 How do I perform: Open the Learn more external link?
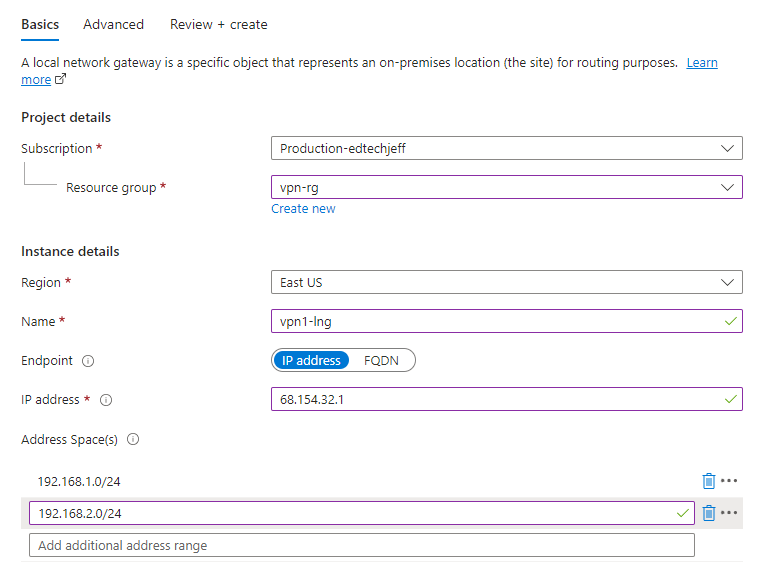pos(701,63)
